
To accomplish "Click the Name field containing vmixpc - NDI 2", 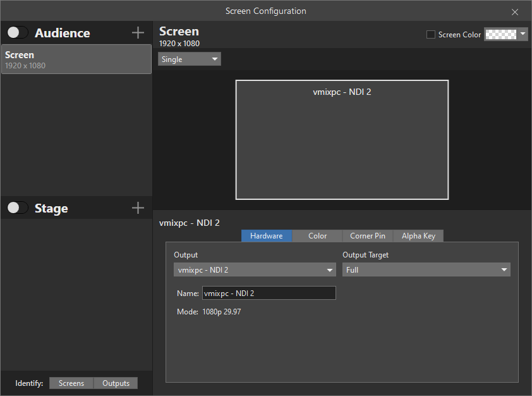I will 269,293.
